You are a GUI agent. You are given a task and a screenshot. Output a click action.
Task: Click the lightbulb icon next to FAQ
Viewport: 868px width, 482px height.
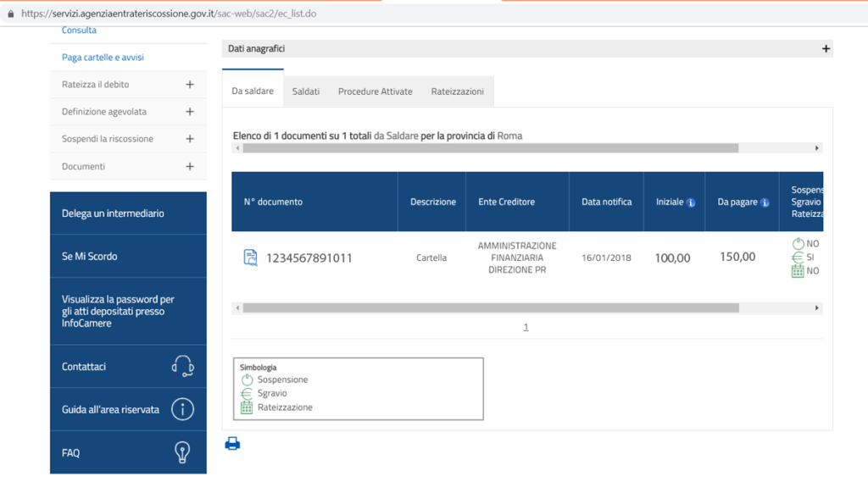182,453
